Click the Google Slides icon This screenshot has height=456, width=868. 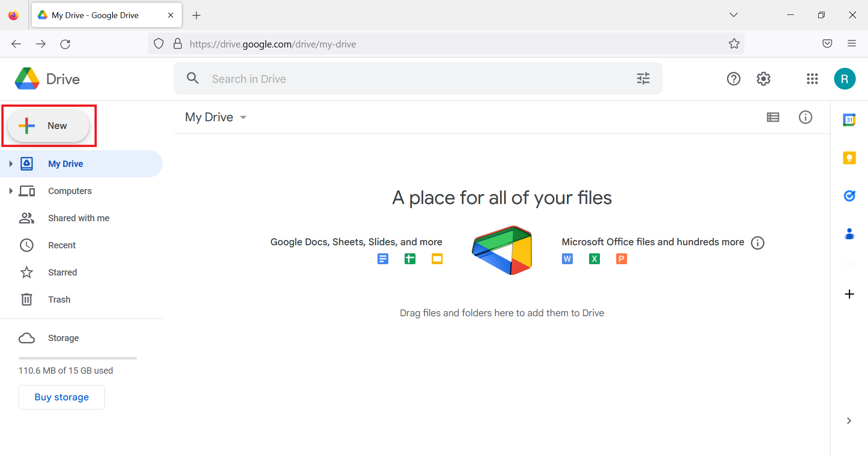pos(437,259)
